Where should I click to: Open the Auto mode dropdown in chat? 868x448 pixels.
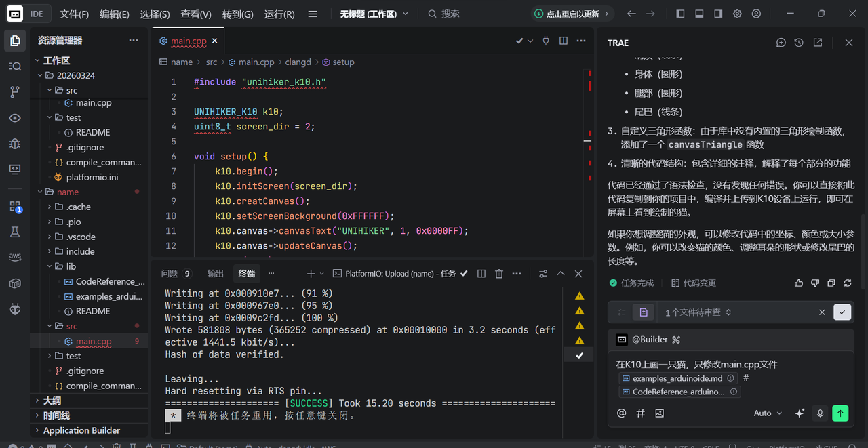(767, 413)
